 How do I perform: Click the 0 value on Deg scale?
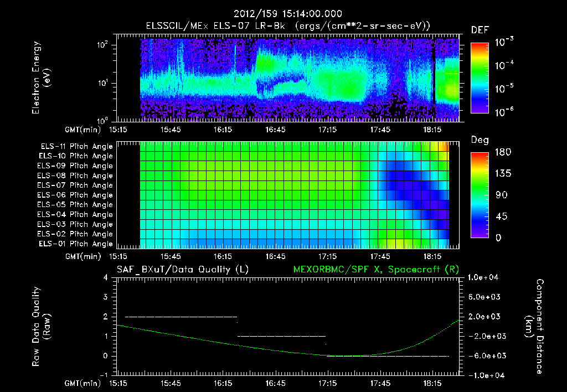pos(499,238)
